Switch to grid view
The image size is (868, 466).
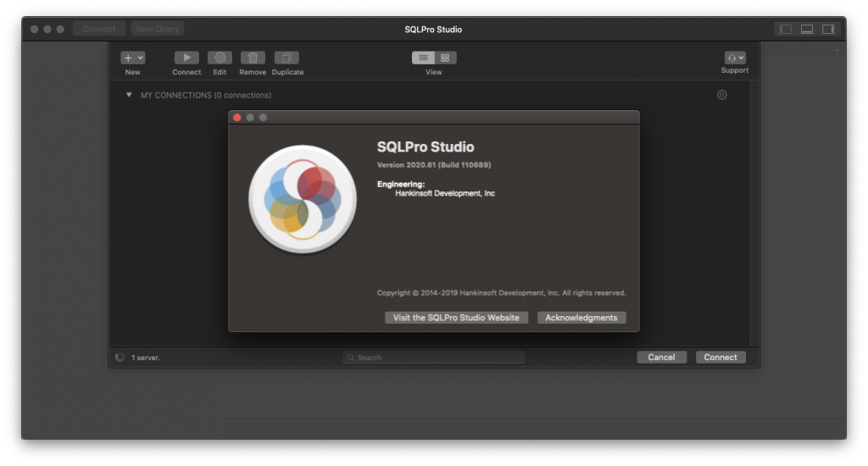pyautogui.click(x=445, y=58)
